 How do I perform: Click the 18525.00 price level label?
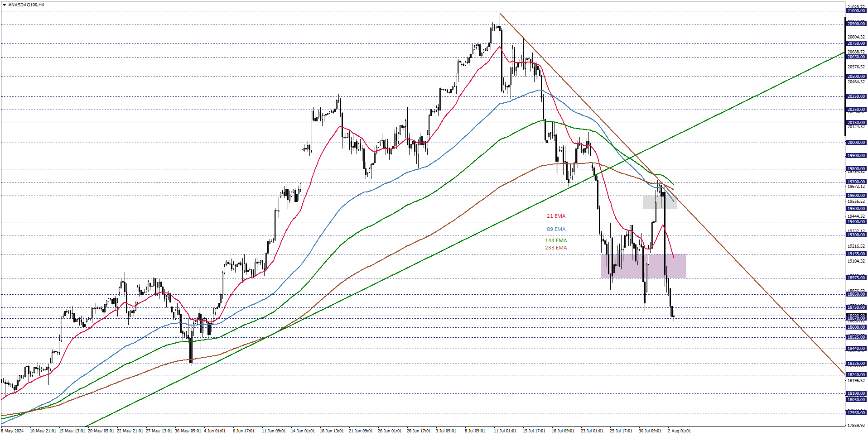[856, 337]
